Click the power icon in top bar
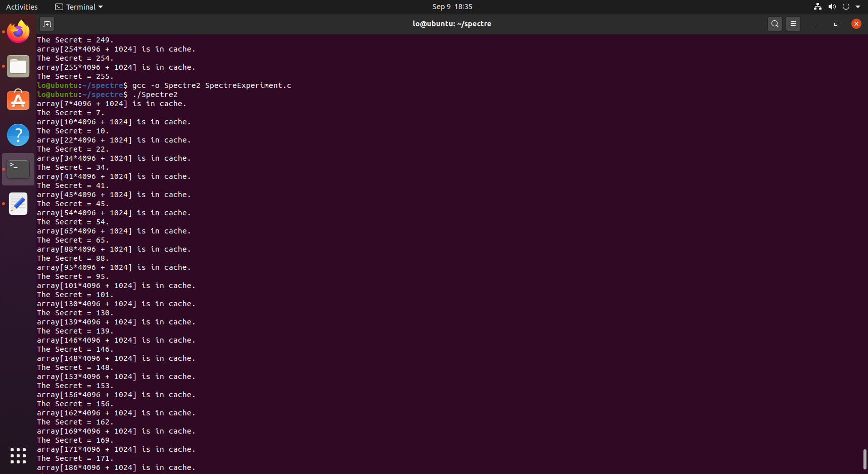 (846, 7)
